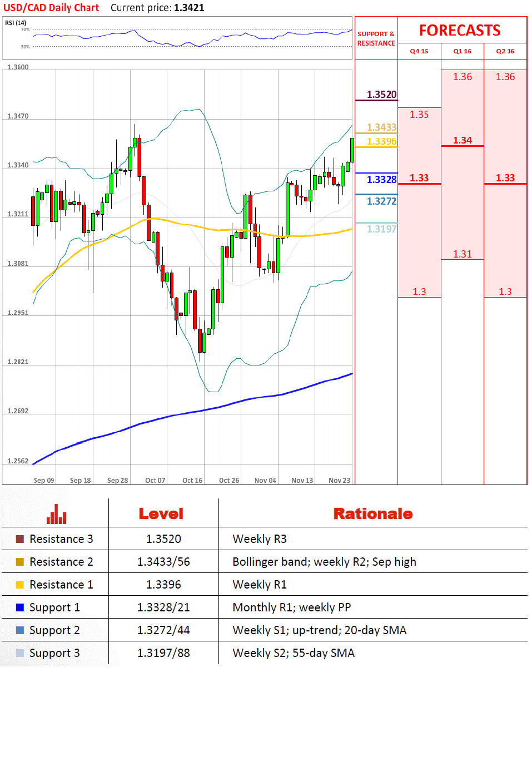Click the Support 2 steel-blue color square
The image size is (532, 761).
pos(20,630)
